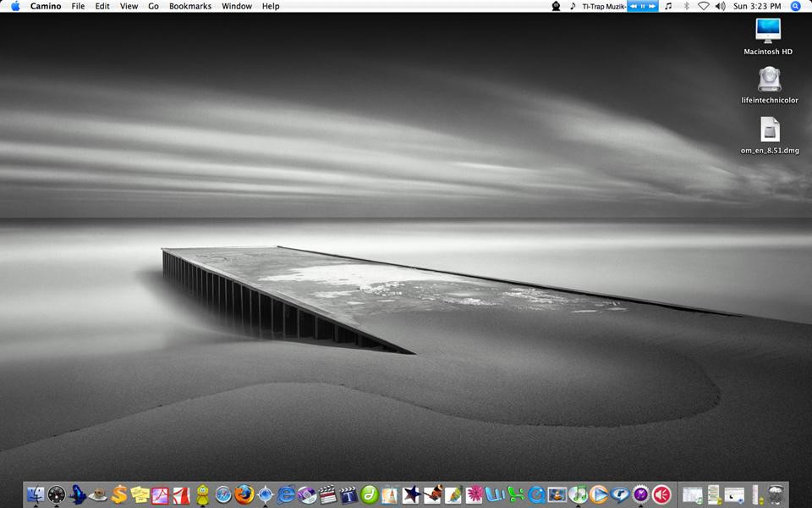Launch Firefox from the dock
The height and width of the screenshot is (508, 812).
pyautogui.click(x=244, y=494)
